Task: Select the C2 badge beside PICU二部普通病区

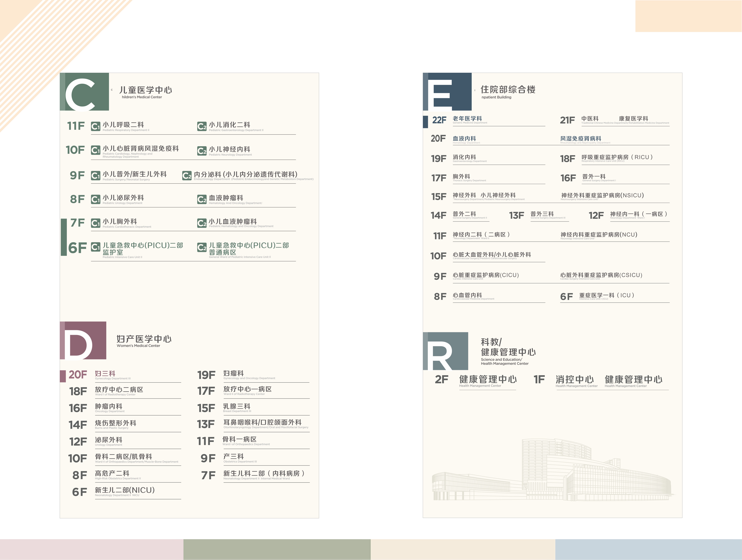Action: click(202, 247)
